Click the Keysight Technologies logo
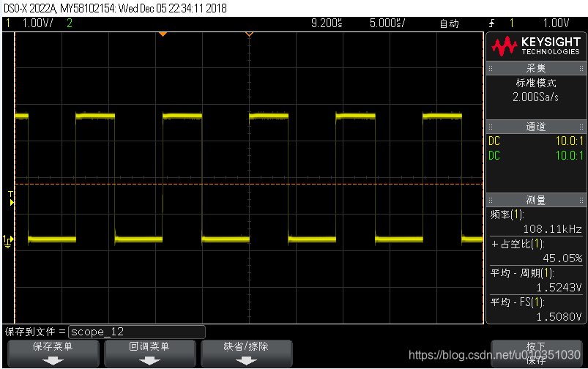This screenshot has height=369, width=588. point(536,46)
